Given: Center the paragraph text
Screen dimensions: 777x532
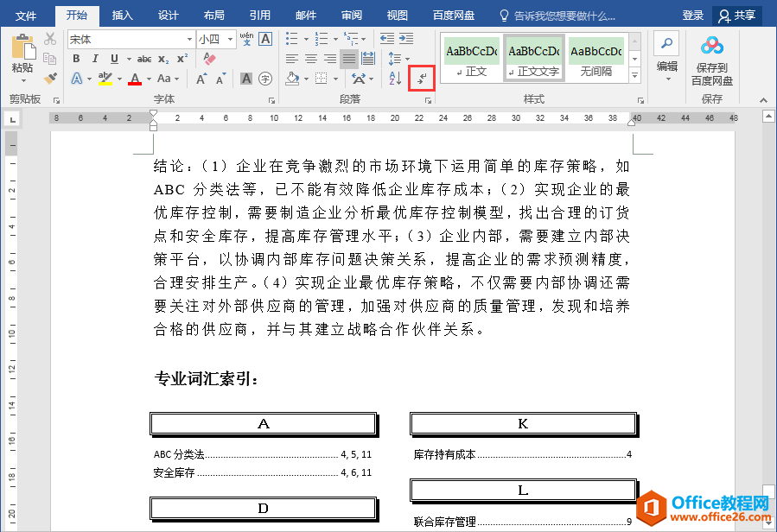Looking at the screenshot, I should pyautogui.click(x=311, y=59).
